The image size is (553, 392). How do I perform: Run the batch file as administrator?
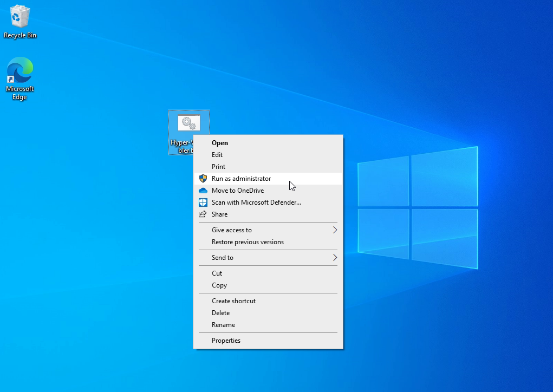point(268,179)
